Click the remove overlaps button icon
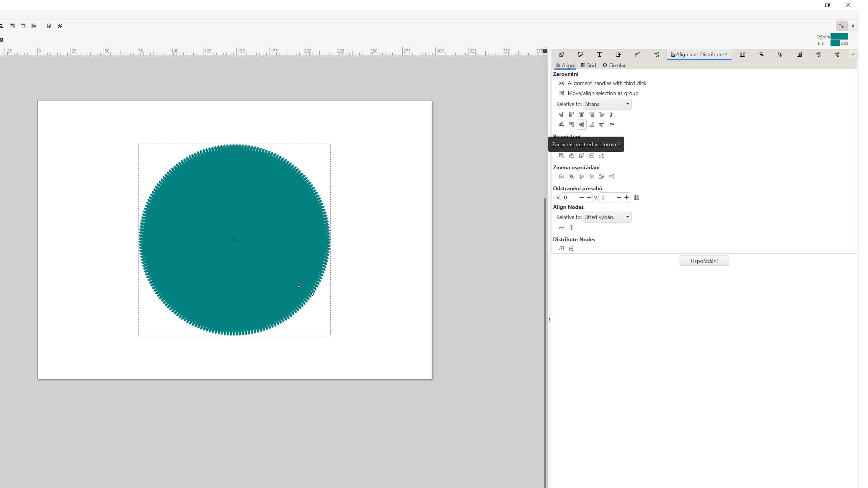Image resolution: width=868 pixels, height=488 pixels. point(637,198)
